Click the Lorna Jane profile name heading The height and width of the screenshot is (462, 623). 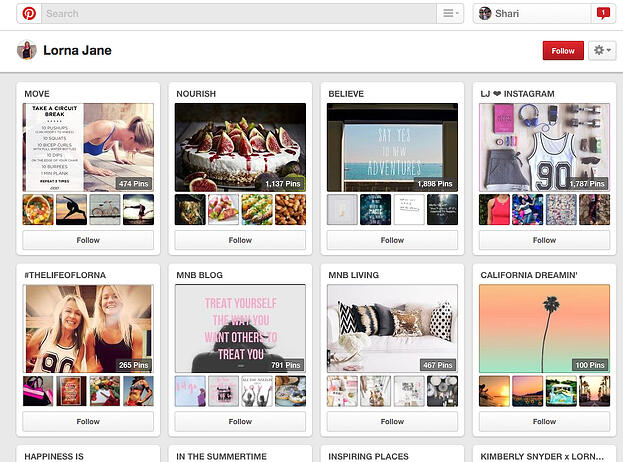tap(77, 50)
